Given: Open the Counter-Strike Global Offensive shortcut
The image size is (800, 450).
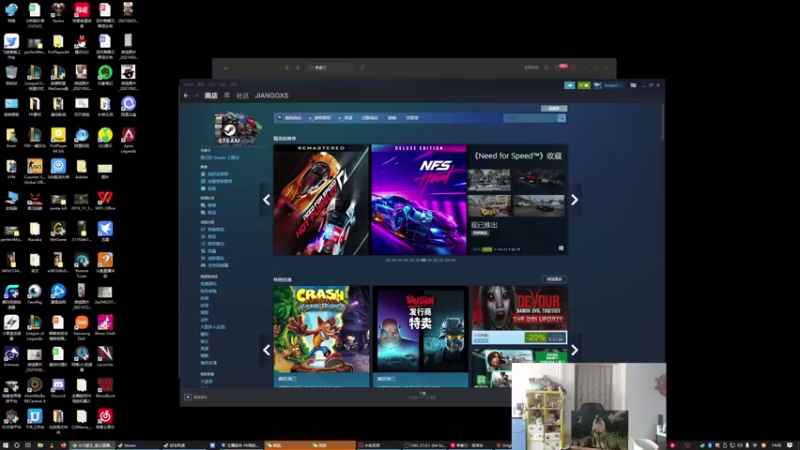Looking at the screenshot, I should [35, 171].
